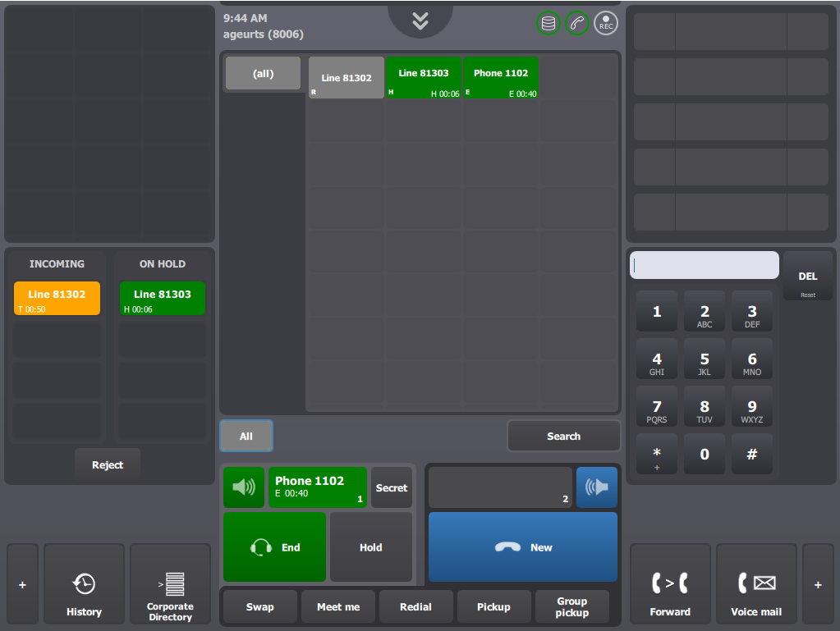Select the (all) group filter
The height and width of the screenshot is (631, 840).
(x=263, y=73)
